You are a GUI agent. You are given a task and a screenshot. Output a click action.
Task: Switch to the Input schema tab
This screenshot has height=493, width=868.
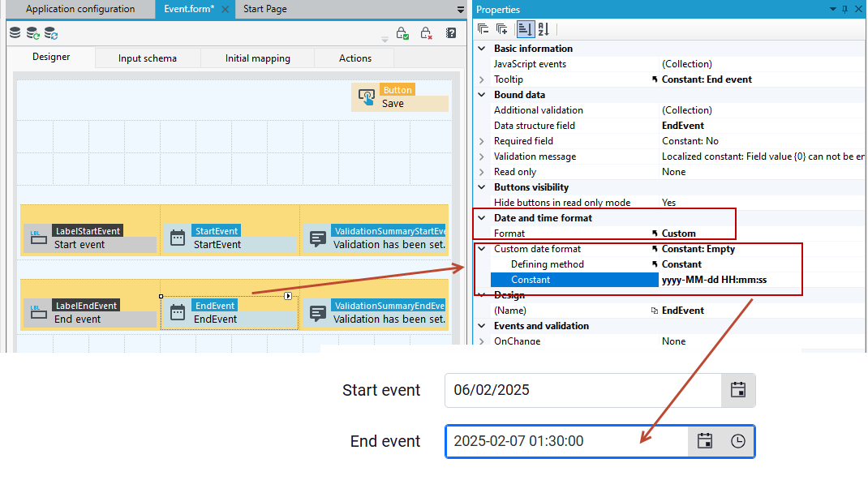pyautogui.click(x=148, y=58)
